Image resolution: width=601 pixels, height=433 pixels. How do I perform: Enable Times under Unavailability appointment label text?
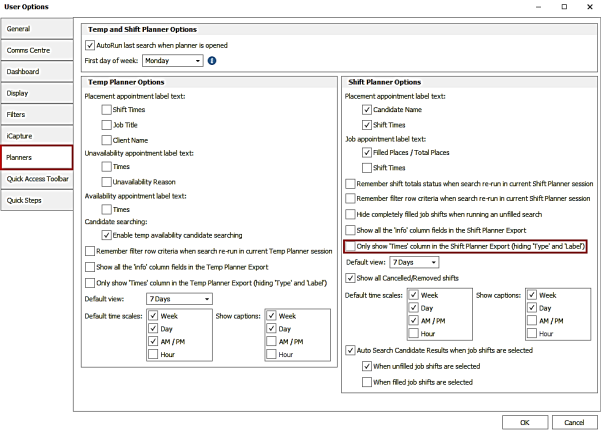[107, 167]
